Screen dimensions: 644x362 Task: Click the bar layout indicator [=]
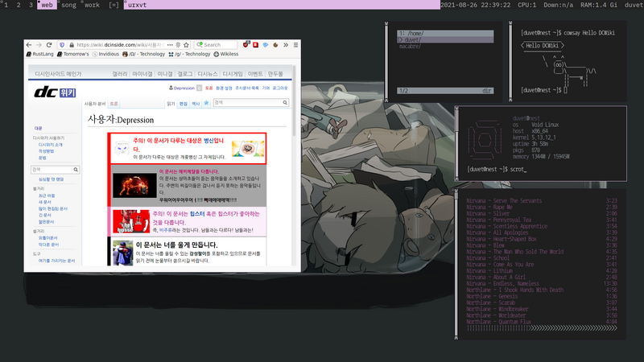[x=114, y=5]
